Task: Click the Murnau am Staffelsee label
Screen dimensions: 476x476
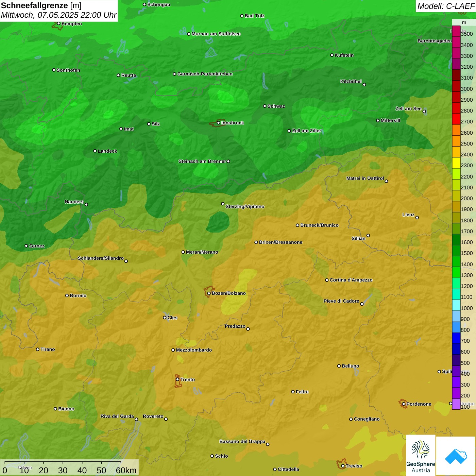Action: (216, 34)
